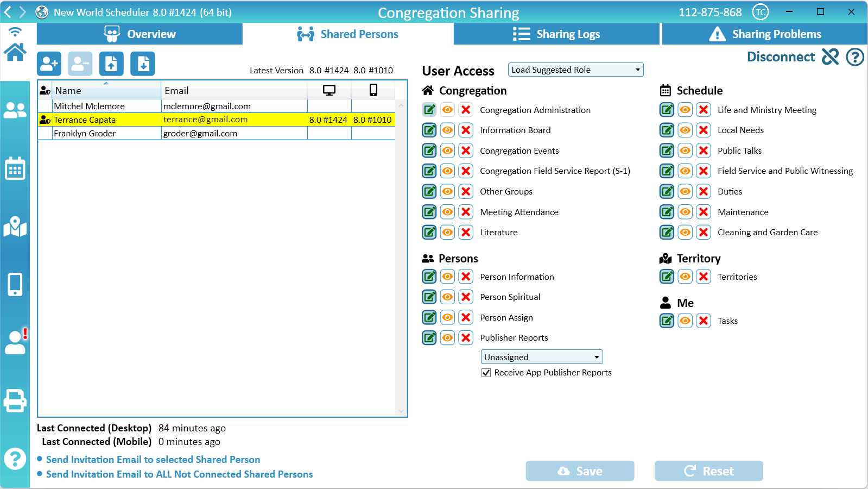This screenshot has height=489, width=868.
Task: Click the wifi connection status icon
Action: (x=15, y=32)
